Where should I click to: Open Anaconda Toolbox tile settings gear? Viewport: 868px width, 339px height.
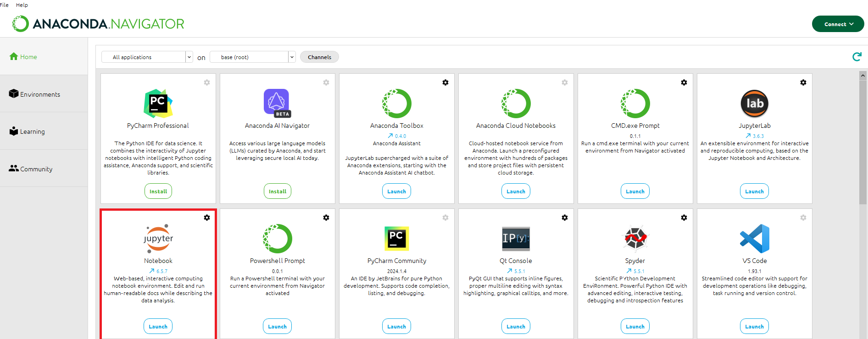pyautogui.click(x=445, y=82)
